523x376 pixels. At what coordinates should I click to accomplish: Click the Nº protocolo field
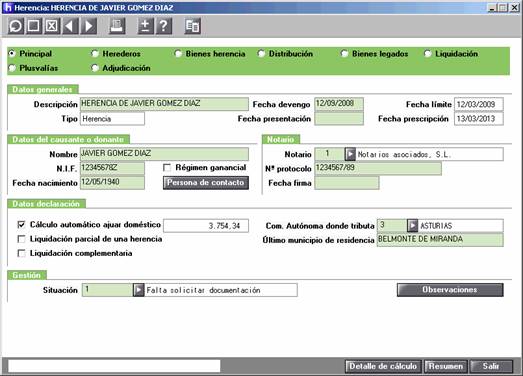pos(378,168)
